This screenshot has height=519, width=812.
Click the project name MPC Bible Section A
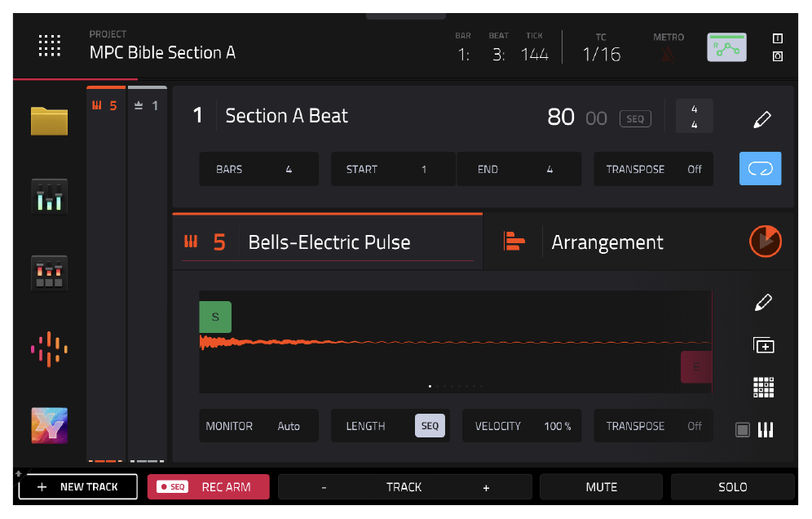click(x=162, y=52)
